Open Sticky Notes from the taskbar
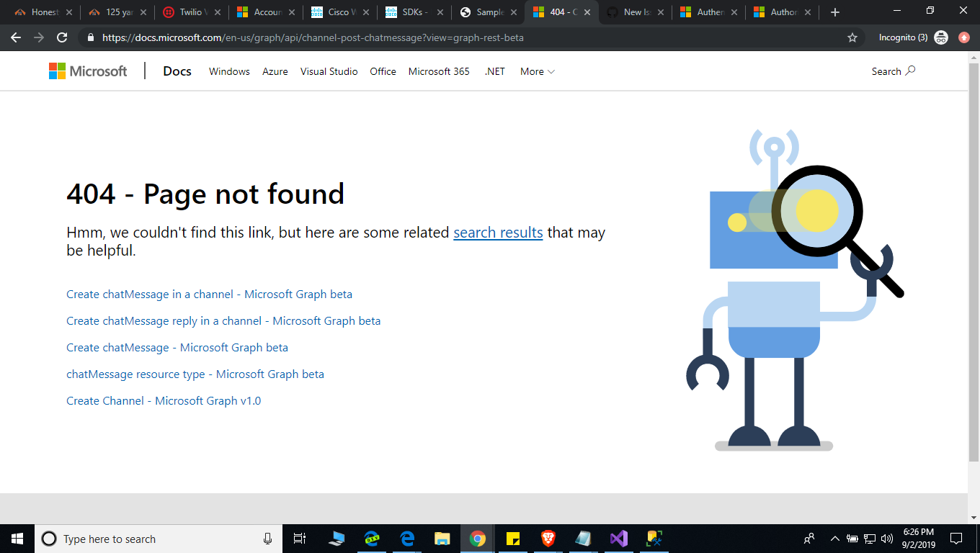This screenshot has height=553, width=980. 512,539
